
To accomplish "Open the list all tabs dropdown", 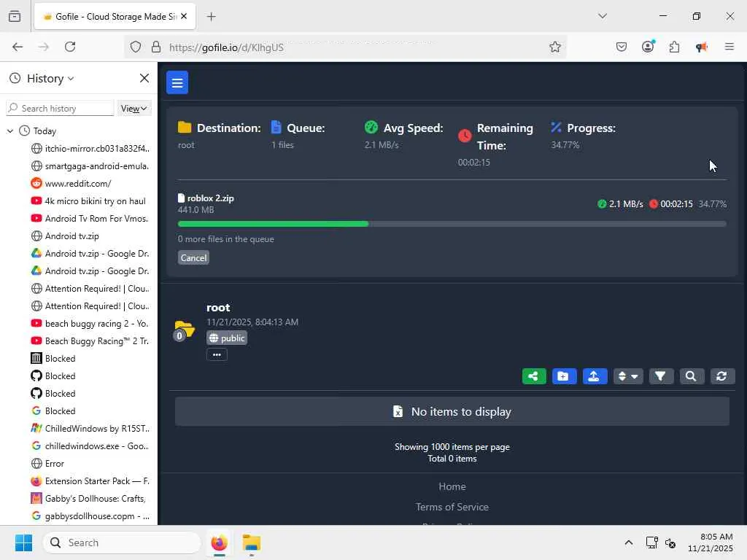I will pos(602,16).
